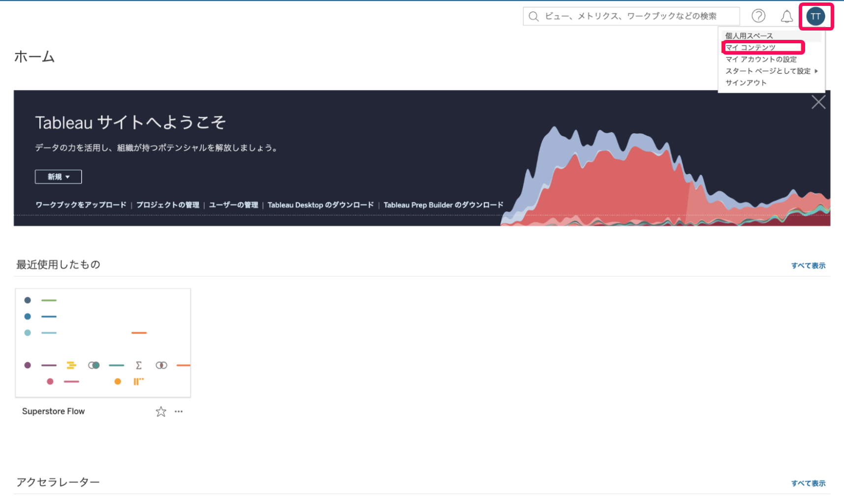Open the help question mark icon
844x504 pixels.
pos(758,16)
